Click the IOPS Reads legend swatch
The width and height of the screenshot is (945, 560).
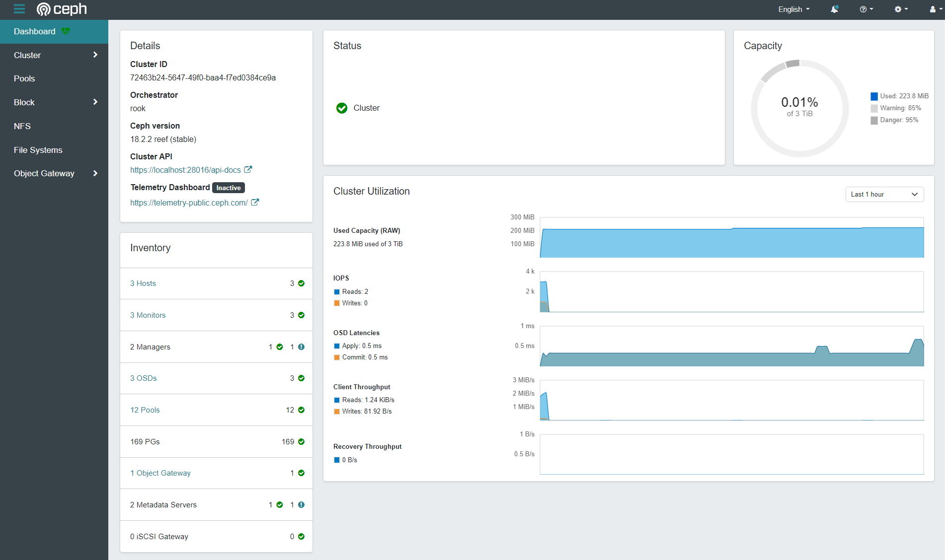click(337, 292)
